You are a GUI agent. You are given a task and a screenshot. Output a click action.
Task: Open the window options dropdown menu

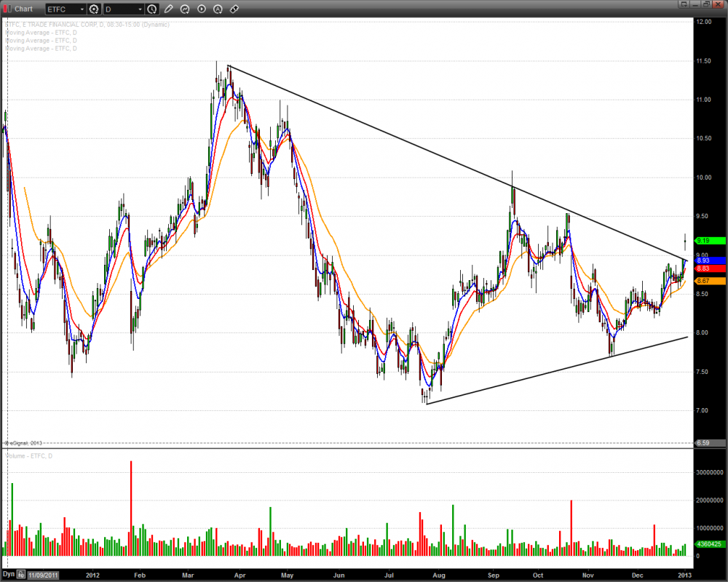tap(684, 4)
